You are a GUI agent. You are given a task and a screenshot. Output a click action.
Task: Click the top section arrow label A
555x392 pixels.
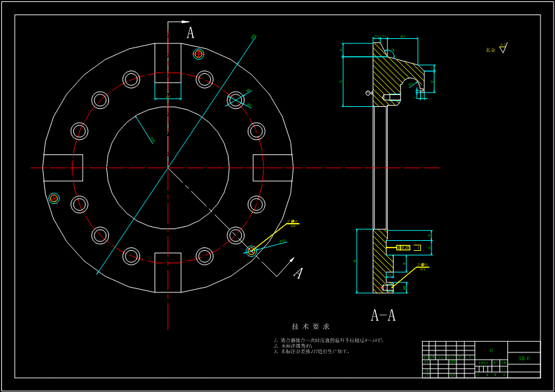pyautogui.click(x=190, y=33)
